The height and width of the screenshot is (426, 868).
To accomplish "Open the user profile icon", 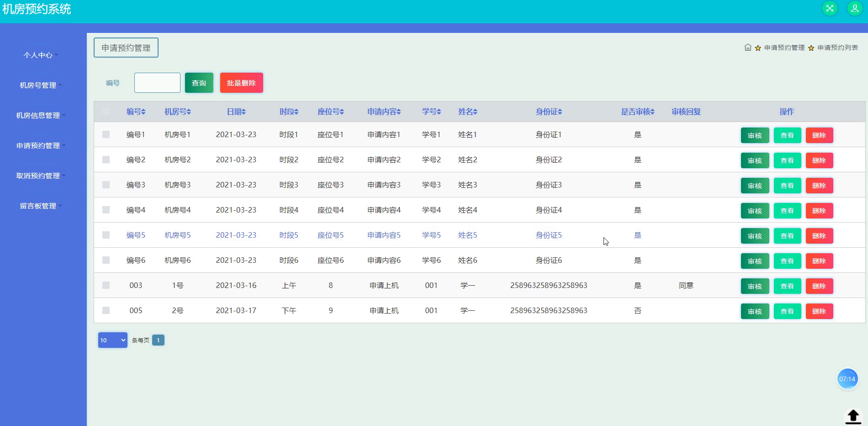I will pyautogui.click(x=854, y=8).
